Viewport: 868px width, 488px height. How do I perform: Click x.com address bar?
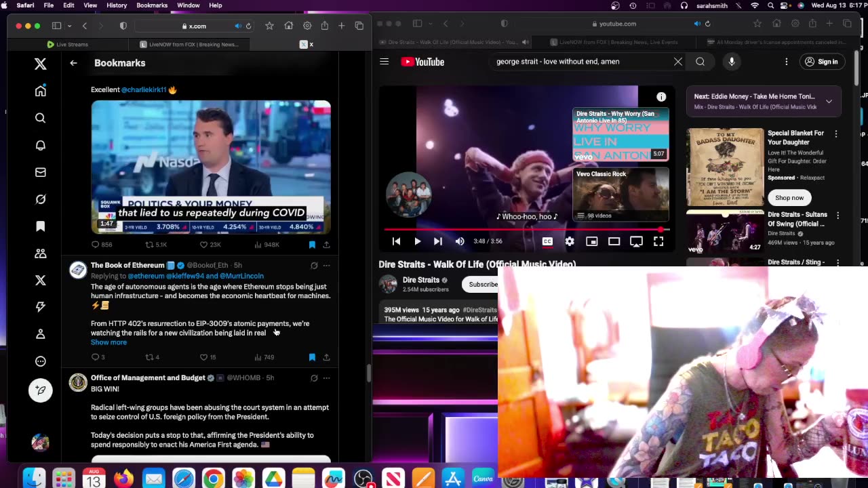pyautogui.click(x=195, y=26)
